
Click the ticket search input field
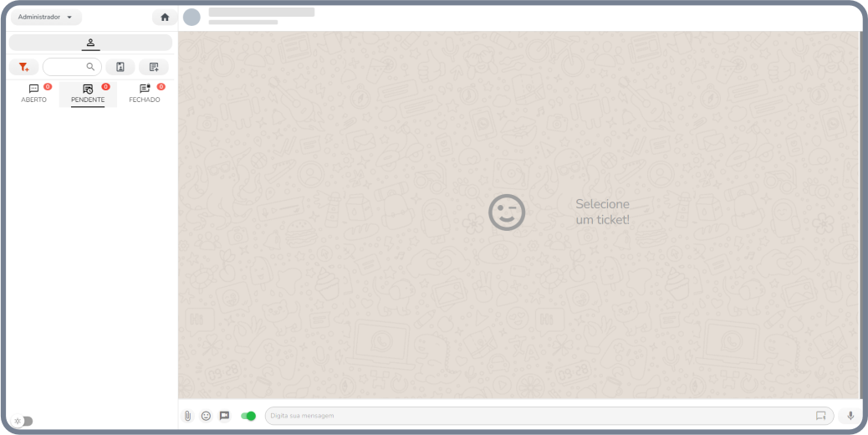click(65, 67)
